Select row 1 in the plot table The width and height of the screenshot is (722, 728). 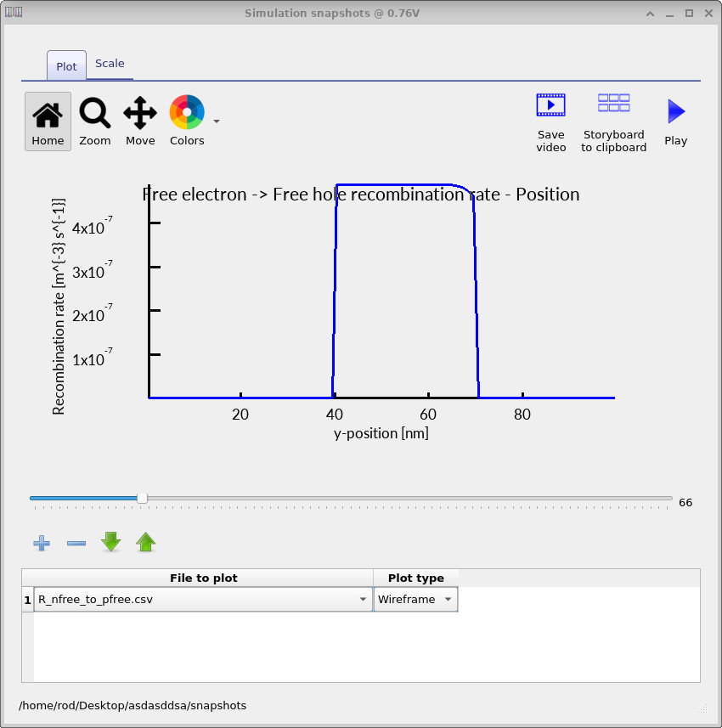[x=26, y=599]
